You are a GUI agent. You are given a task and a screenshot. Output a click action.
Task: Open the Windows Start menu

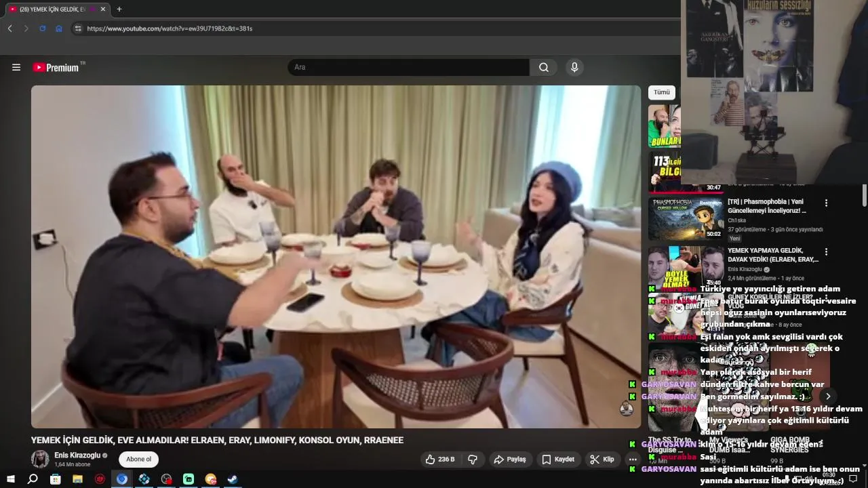[x=11, y=479]
